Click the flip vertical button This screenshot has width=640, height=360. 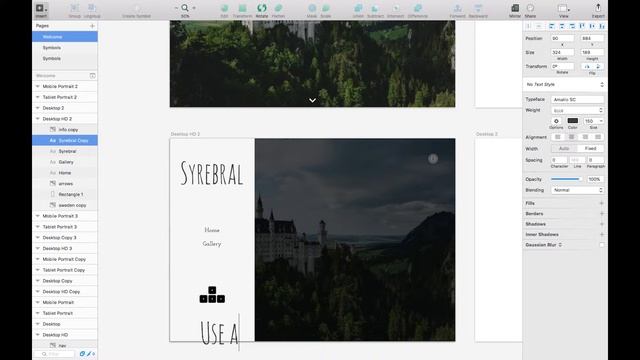click(598, 66)
